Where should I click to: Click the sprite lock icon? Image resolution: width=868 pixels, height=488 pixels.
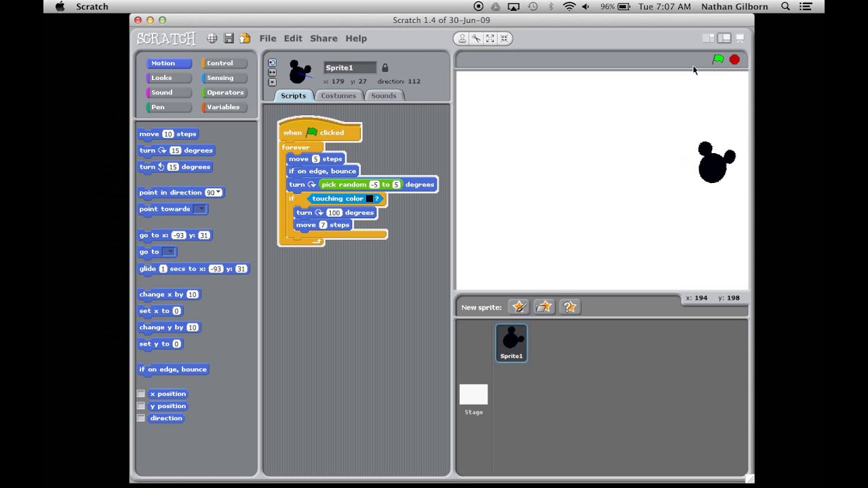coord(385,68)
